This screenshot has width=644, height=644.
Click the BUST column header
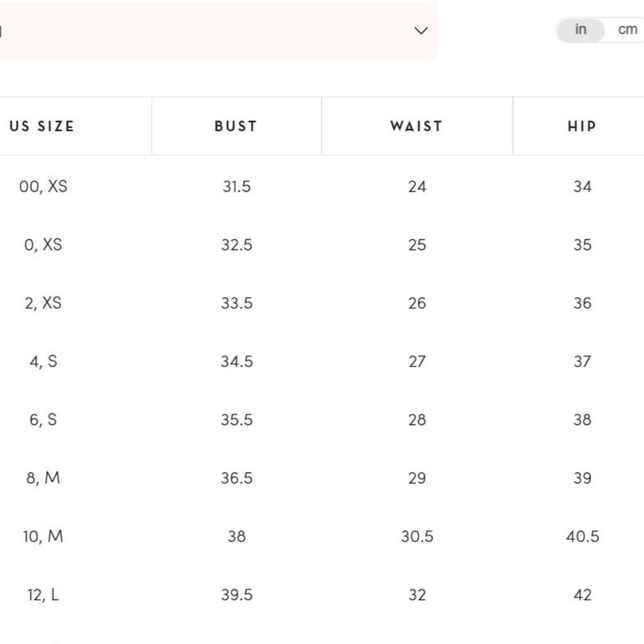(x=236, y=126)
